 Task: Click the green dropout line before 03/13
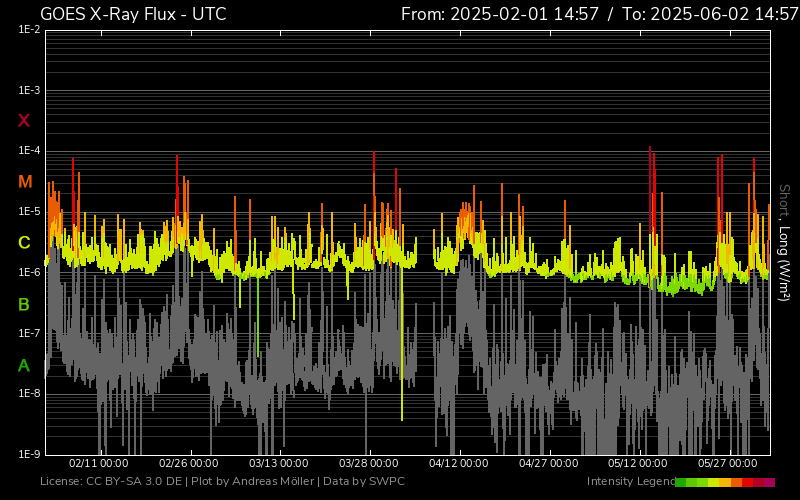click(x=258, y=316)
